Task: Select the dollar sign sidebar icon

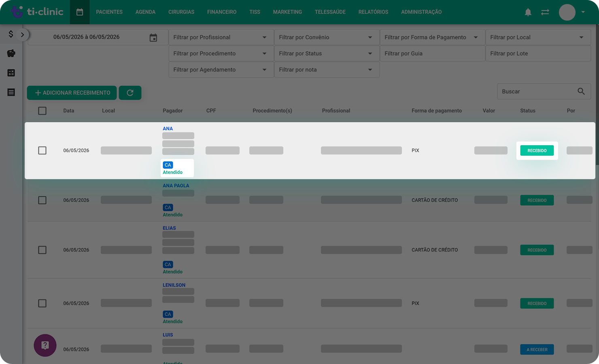Action: (x=11, y=34)
